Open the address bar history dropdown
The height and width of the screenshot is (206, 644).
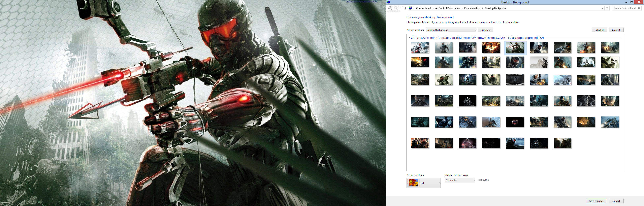[x=602, y=8]
